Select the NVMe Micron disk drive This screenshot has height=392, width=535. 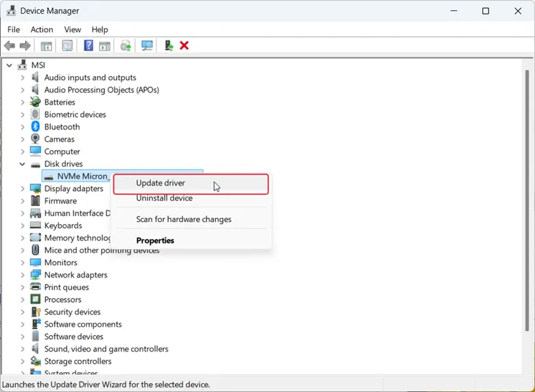(76, 176)
